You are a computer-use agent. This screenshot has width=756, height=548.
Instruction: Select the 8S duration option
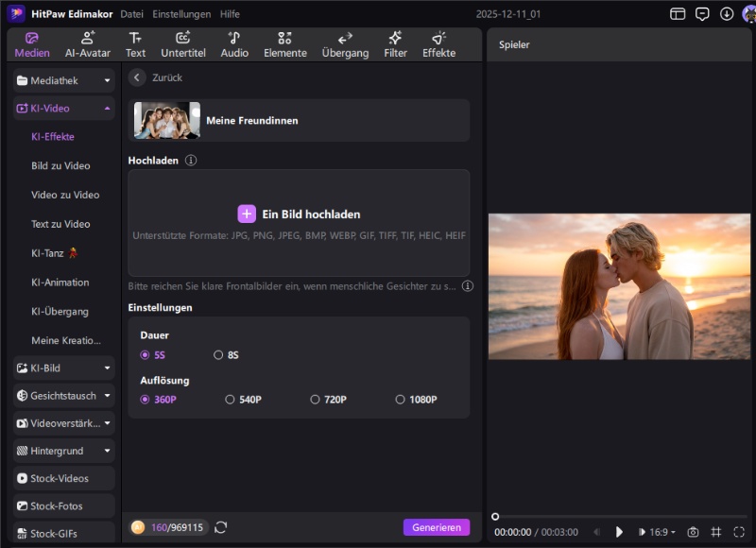(219, 355)
